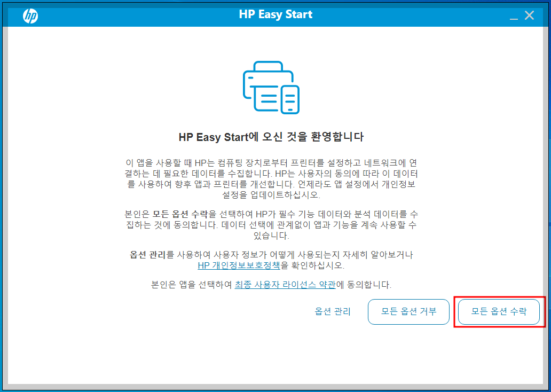The height and width of the screenshot is (392, 551).
Task: Click 옵션 관리 to manage options
Action: pyautogui.click(x=333, y=311)
